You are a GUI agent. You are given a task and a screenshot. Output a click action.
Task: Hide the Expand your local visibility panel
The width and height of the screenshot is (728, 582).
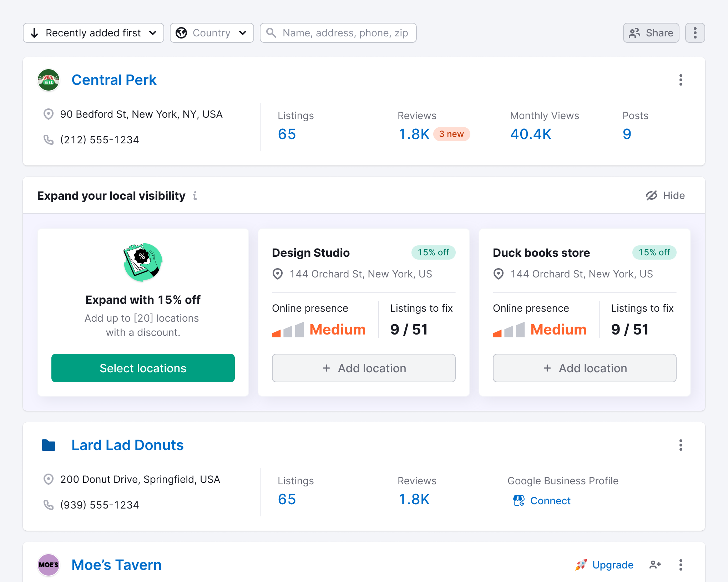pos(665,195)
